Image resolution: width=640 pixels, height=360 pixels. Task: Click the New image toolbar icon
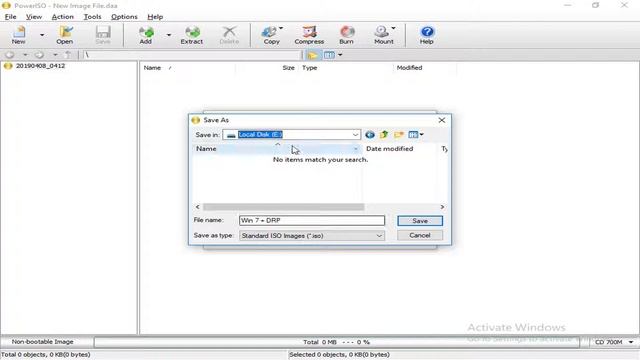click(18, 35)
